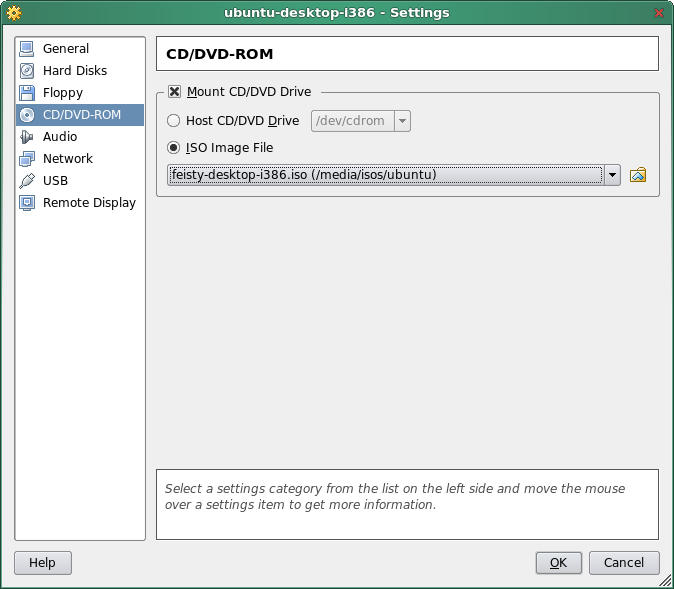This screenshot has height=589, width=674.
Task: Click the Audio speaker icon
Action: coord(27,137)
